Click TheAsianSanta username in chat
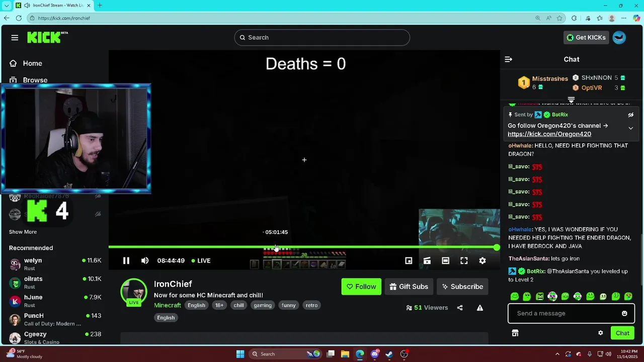 point(529,258)
